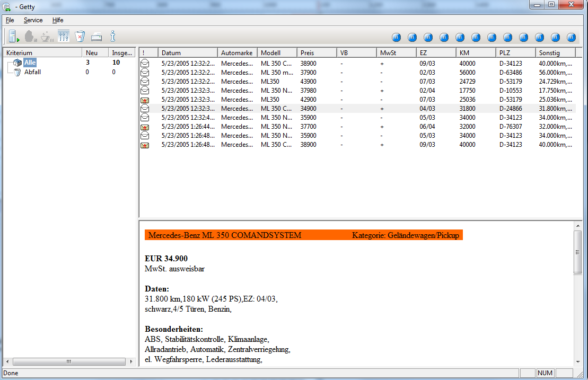Click the 'EUR 34.900' price in details
Screen dimensions: 588x380
tap(166, 258)
